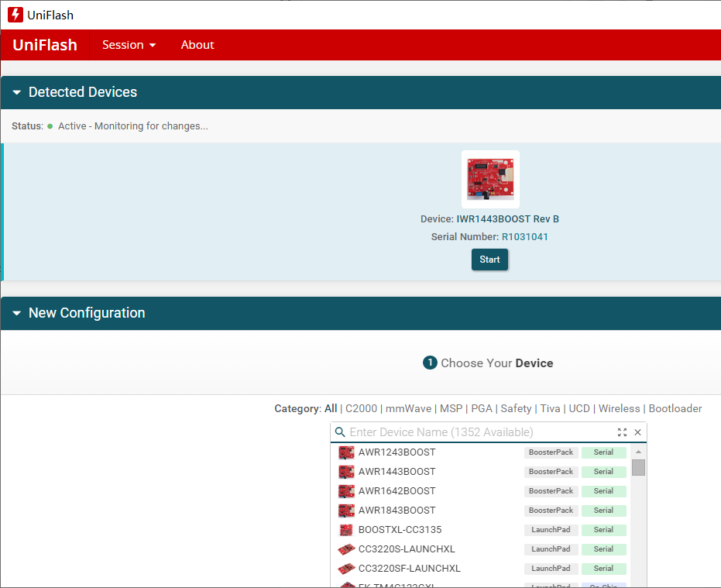Select the All category filter
The image size is (721, 588).
coord(331,408)
